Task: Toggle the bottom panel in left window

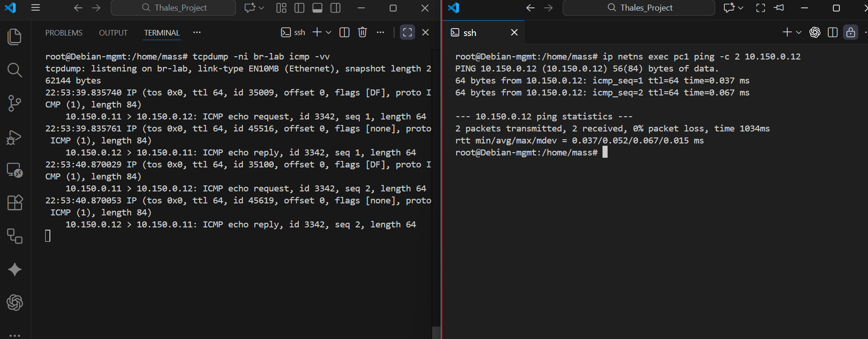Action: click(317, 8)
